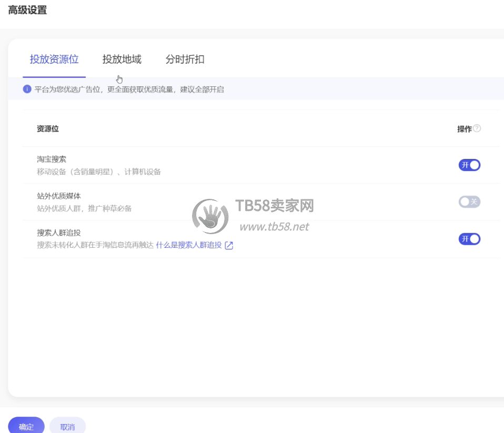Image resolution: width=504 pixels, height=433 pixels.
Task: Disable the 搜索人群追投 switch
Action: (469, 239)
